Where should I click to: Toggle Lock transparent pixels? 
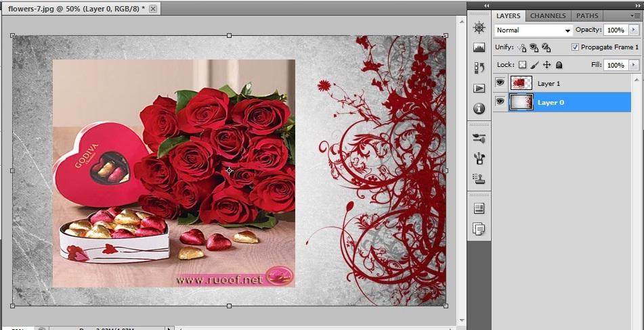point(522,66)
